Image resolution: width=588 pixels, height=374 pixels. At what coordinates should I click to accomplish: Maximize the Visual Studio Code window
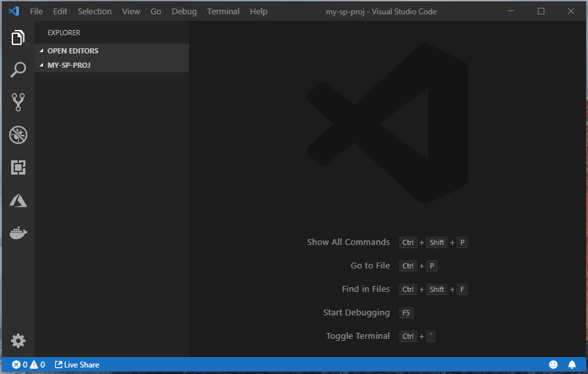[541, 11]
